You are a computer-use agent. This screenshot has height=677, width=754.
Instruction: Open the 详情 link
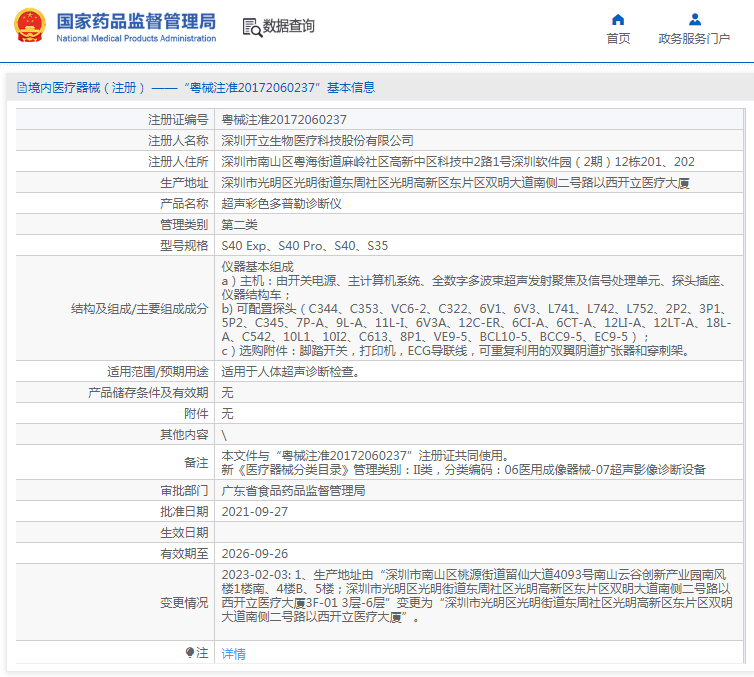pyautogui.click(x=234, y=653)
